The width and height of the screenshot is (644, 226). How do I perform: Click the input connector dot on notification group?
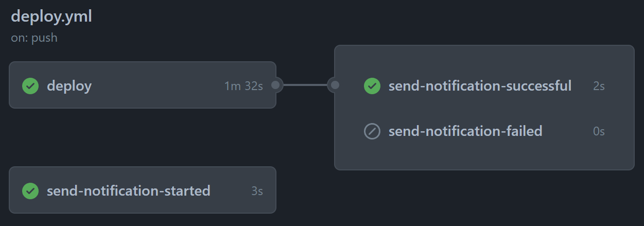335,85
